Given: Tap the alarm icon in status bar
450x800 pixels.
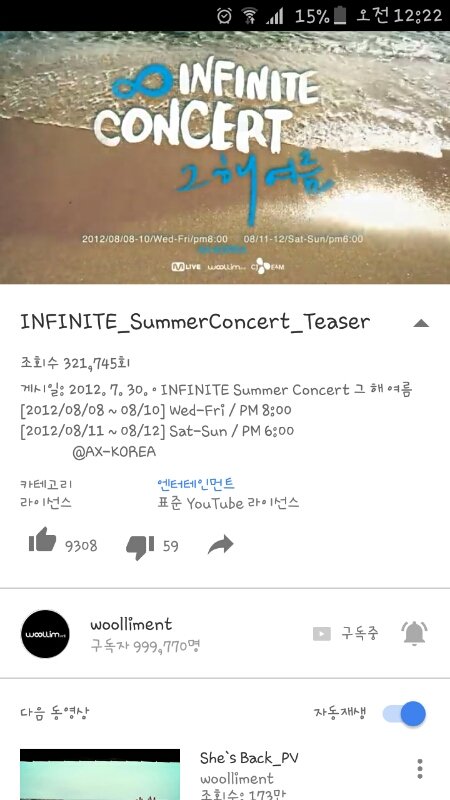Looking at the screenshot, I should pyautogui.click(x=224, y=16).
